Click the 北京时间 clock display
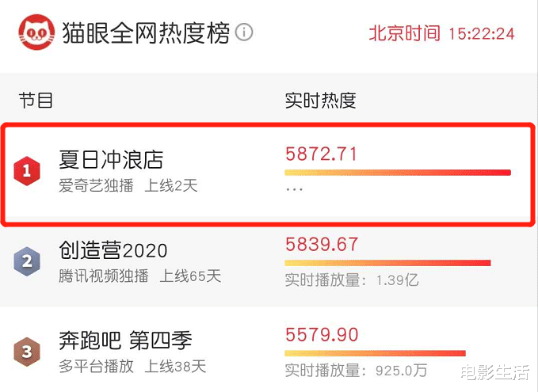Screen dimensions: 538x392 (441, 33)
